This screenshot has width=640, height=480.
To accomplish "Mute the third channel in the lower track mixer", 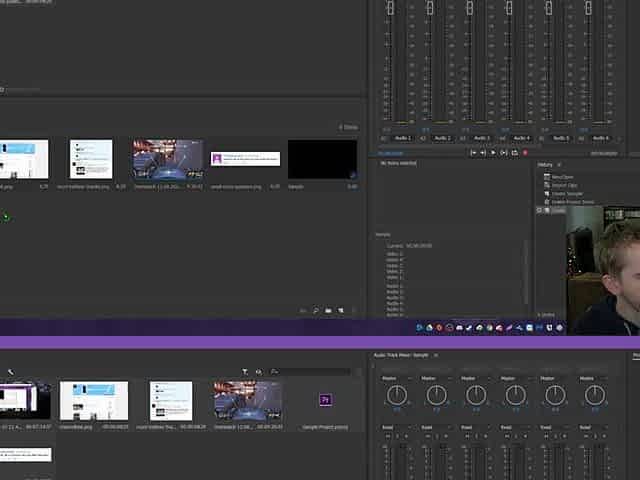I will [x=467, y=436].
